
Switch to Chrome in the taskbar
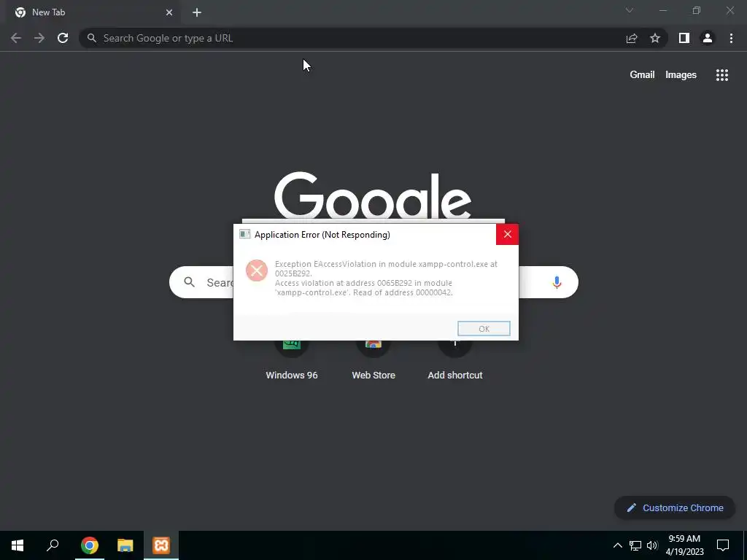point(90,545)
